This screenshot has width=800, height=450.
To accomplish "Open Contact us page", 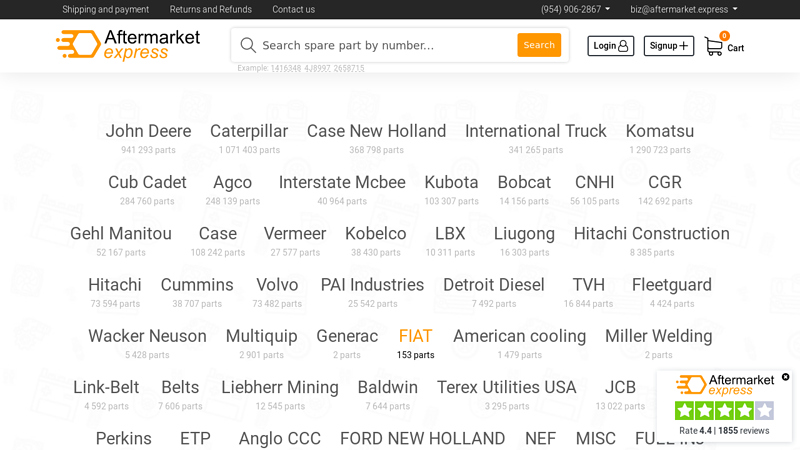I will pos(293,9).
